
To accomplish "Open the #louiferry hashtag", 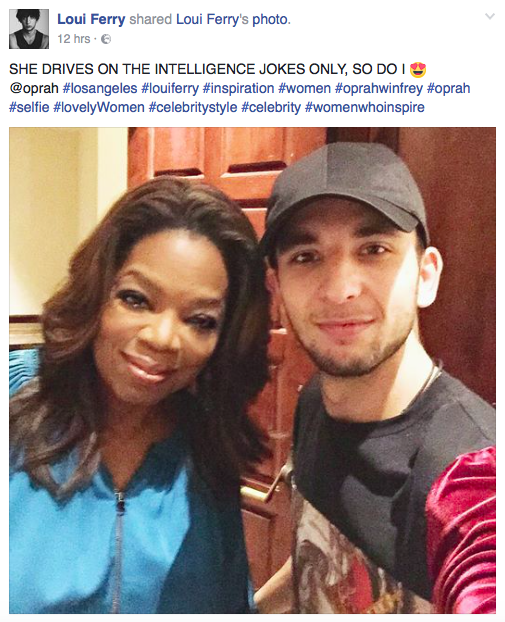I will [x=170, y=88].
